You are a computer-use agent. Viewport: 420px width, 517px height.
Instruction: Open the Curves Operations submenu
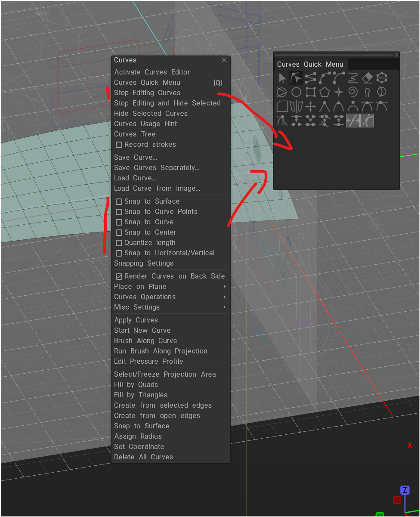170,297
